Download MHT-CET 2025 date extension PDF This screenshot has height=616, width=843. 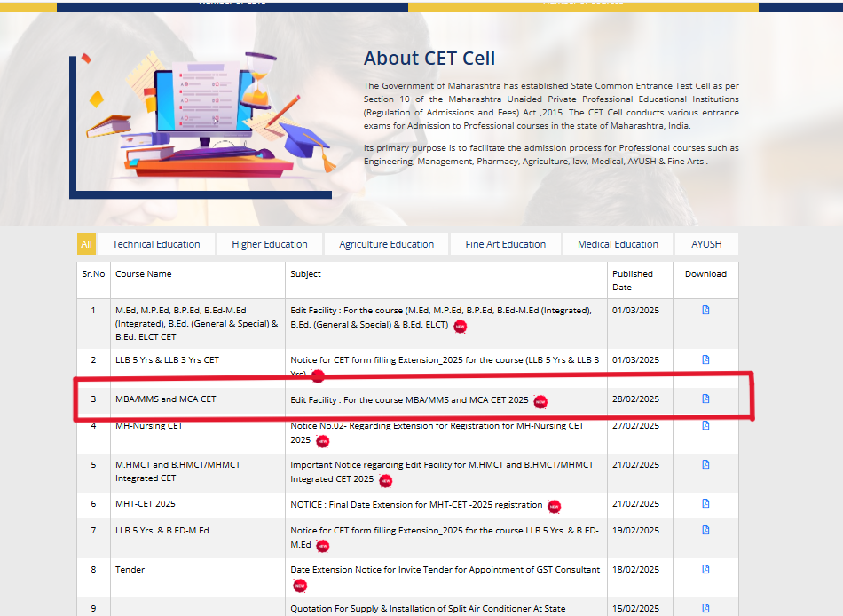point(705,503)
